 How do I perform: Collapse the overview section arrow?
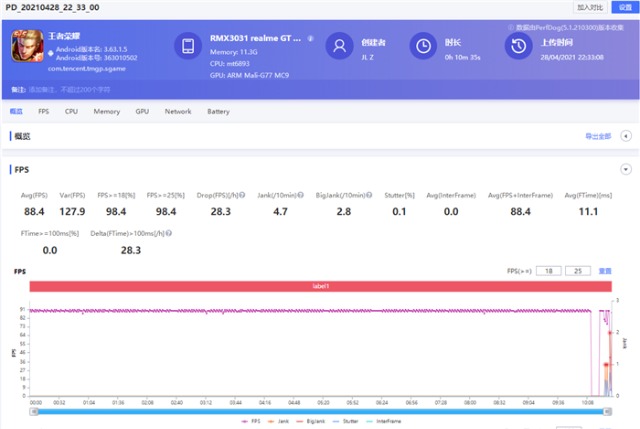coord(626,136)
